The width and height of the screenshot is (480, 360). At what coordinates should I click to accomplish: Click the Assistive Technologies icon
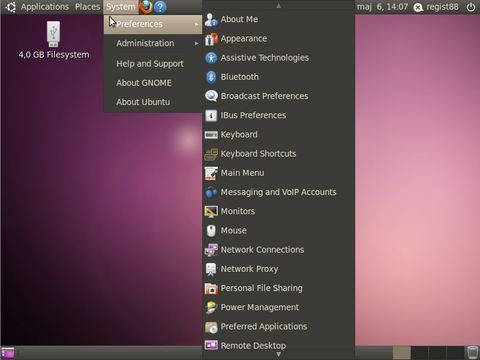click(211, 58)
